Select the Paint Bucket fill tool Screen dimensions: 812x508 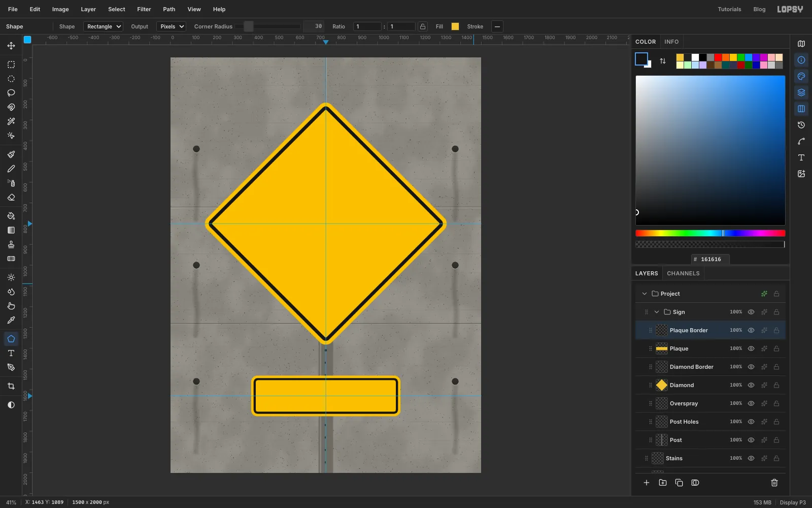11,216
